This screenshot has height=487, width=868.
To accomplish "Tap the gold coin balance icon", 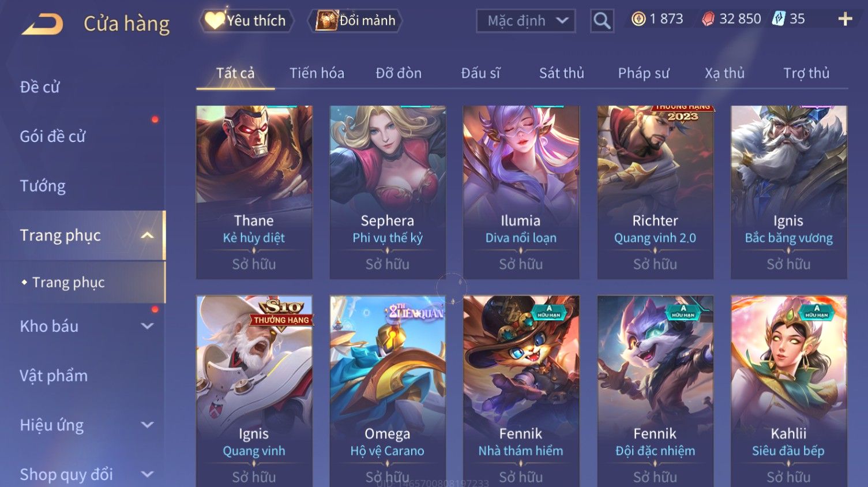I will click(x=638, y=19).
